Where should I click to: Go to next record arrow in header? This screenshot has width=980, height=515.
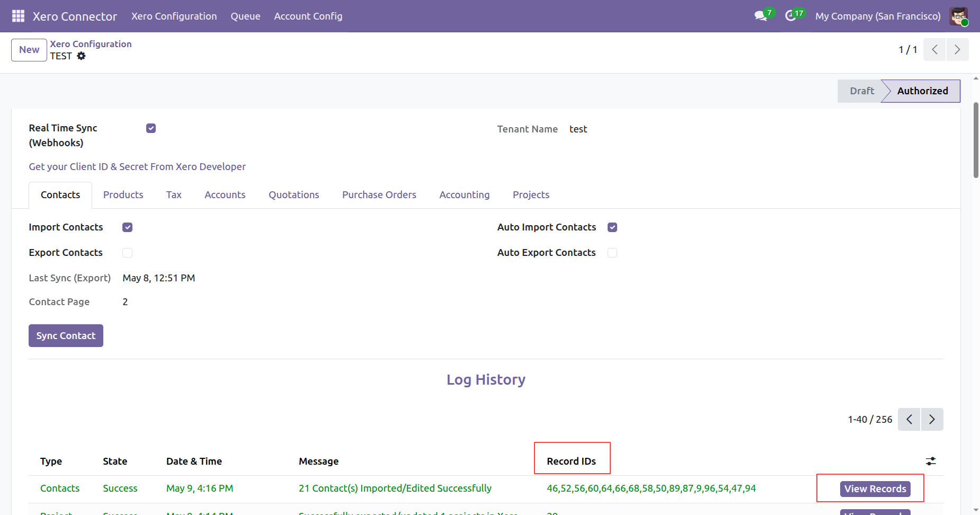[957, 49]
